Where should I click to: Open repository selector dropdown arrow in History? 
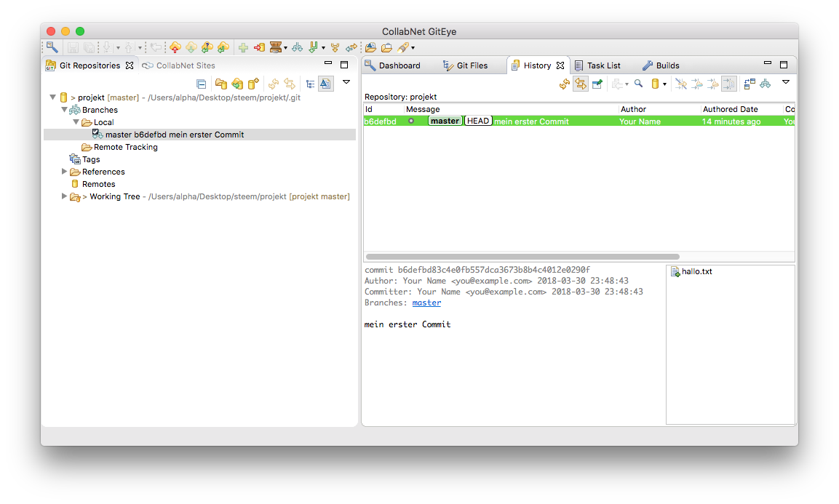coord(664,84)
